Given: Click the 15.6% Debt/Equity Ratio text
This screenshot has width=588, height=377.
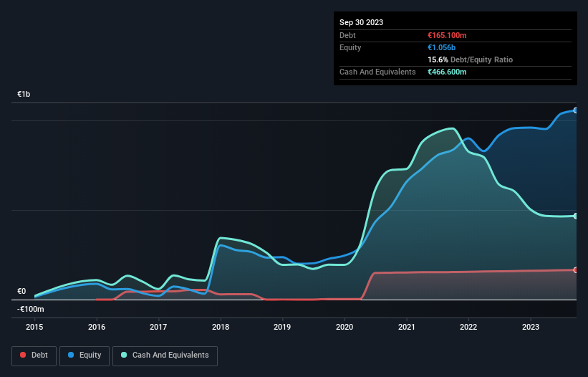Looking at the screenshot, I should pos(471,59).
